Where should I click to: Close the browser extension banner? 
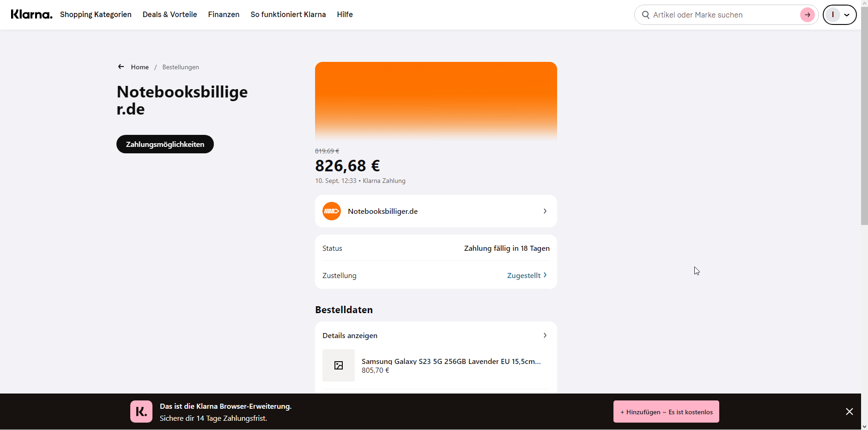(x=849, y=412)
